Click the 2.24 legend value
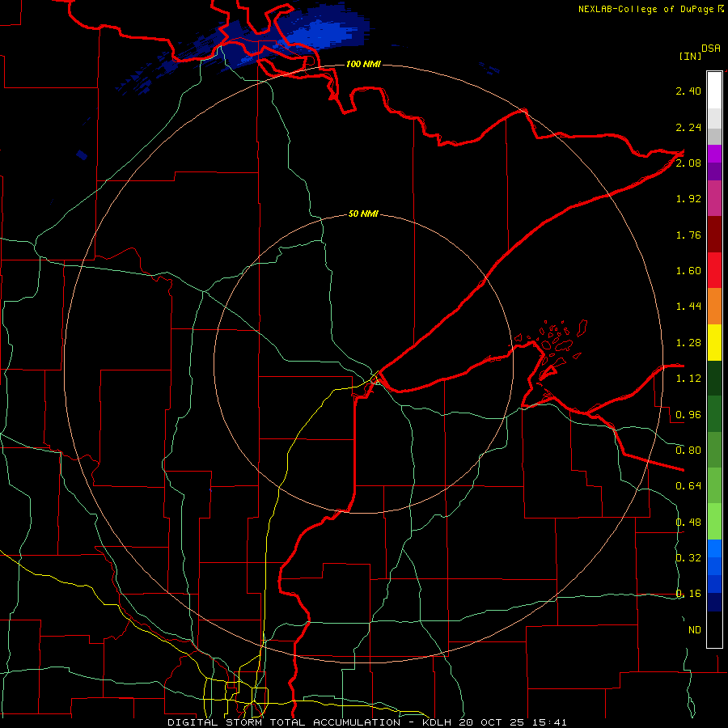This screenshot has width=728, height=728. (x=688, y=127)
